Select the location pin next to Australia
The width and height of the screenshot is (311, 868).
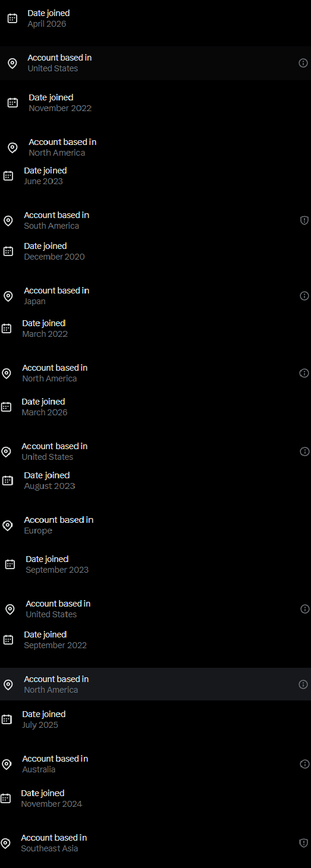point(7,764)
